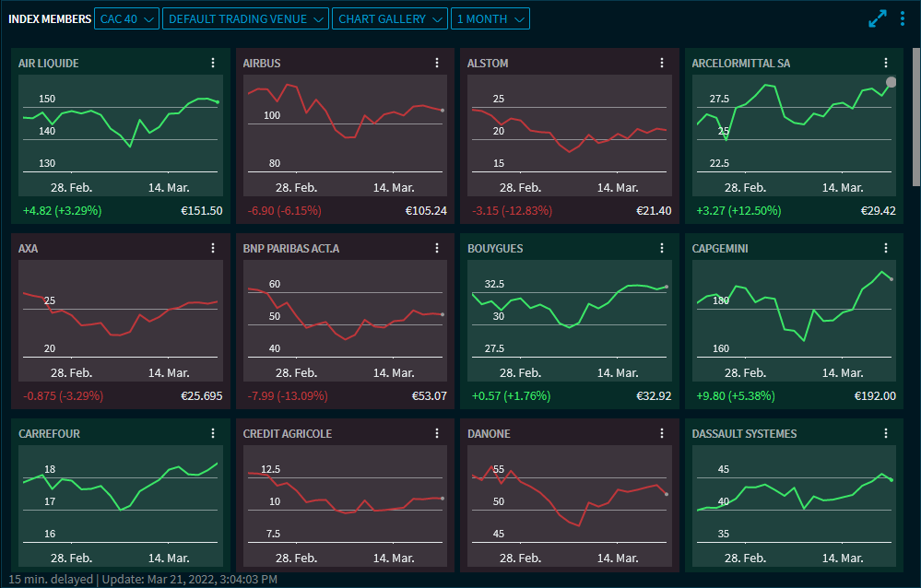
Task: Open Bouygues card kebab menu
Action: (662, 248)
